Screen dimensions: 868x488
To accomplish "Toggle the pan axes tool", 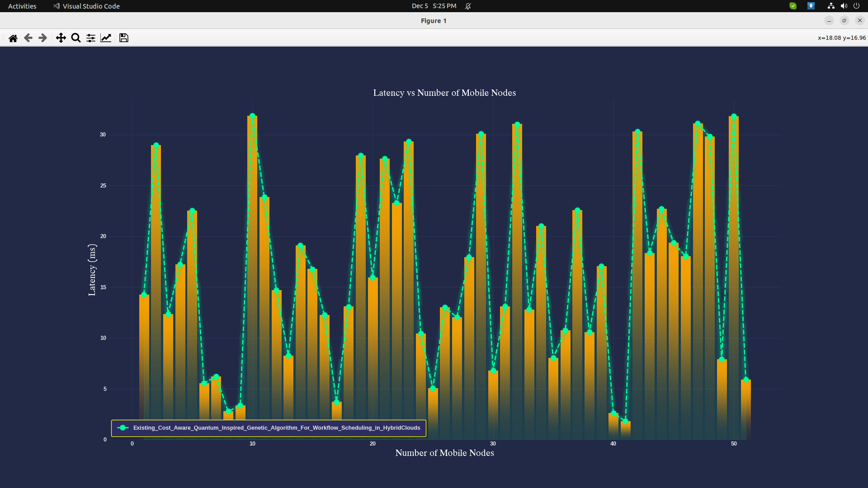I will (61, 38).
